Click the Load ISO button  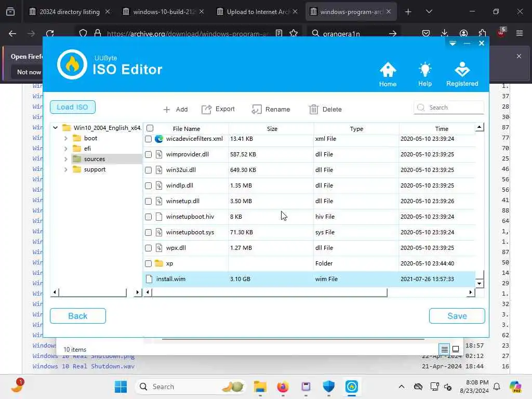point(73,107)
